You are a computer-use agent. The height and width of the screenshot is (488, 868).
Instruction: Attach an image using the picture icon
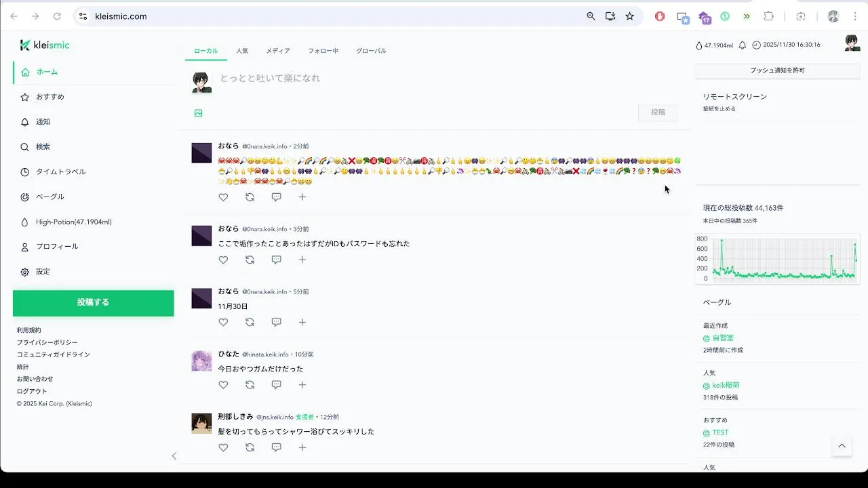[199, 113]
